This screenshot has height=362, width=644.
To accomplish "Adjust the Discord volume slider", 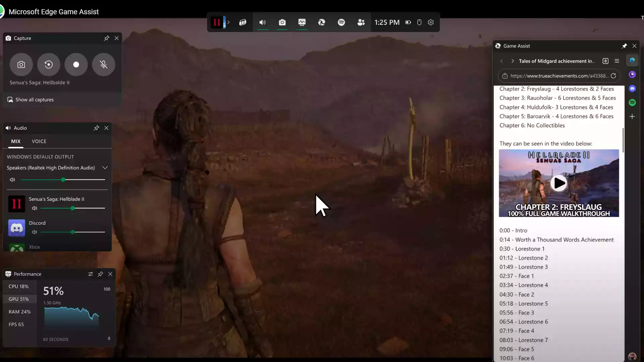I will [72, 232].
